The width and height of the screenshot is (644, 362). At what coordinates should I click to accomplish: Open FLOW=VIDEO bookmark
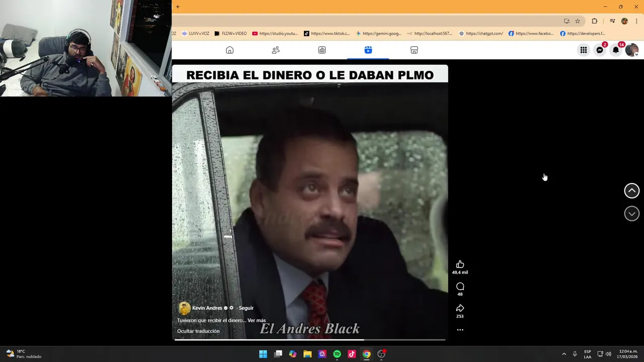[230, 34]
